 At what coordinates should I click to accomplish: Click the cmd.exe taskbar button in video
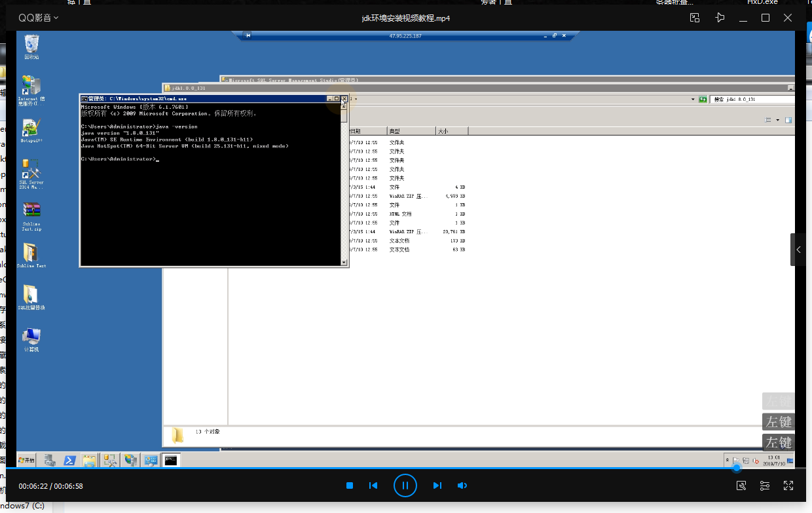coord(171,461)
